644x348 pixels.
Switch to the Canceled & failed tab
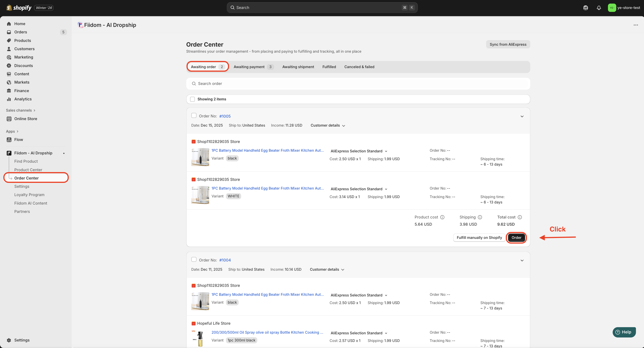pyautogui.click(x=359, y=67)
